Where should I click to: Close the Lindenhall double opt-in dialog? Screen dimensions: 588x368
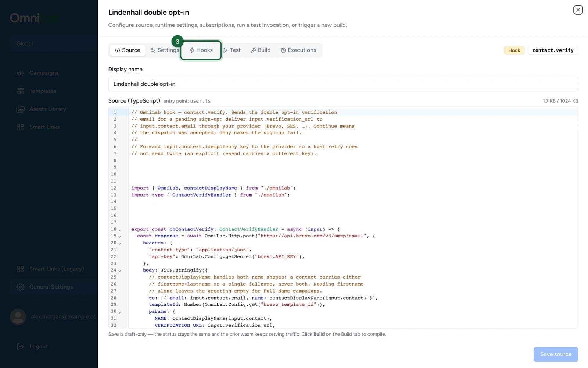click(578, 10)
